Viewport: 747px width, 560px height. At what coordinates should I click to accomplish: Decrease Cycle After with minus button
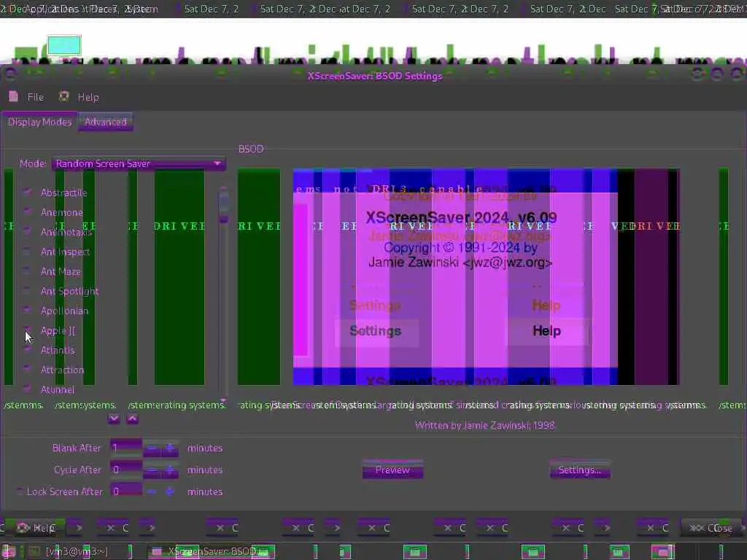152,470
